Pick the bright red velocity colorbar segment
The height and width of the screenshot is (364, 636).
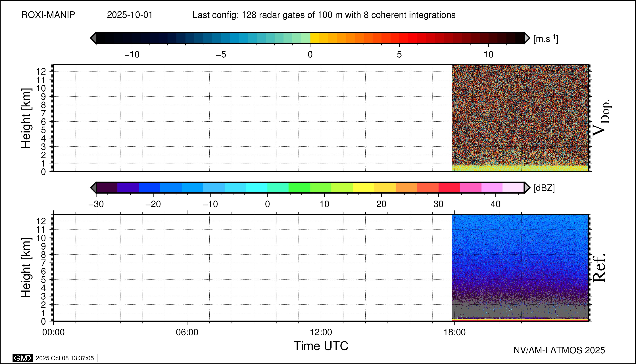(x=413, y=38)
